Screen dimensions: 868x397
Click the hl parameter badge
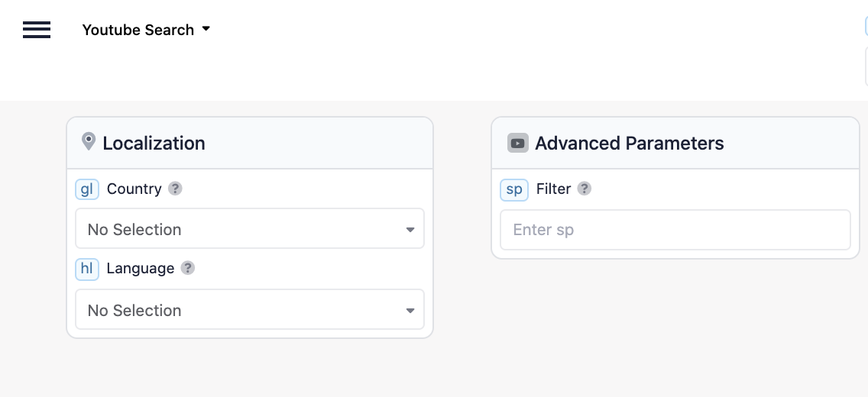pos(87,269)
